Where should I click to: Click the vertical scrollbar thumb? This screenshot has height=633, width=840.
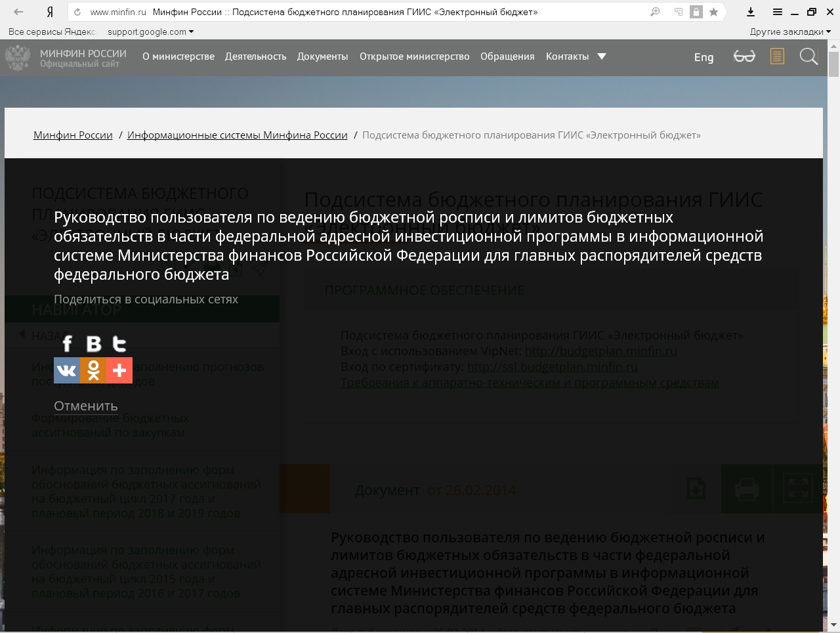pyautogui.click(x=833, y=64)
